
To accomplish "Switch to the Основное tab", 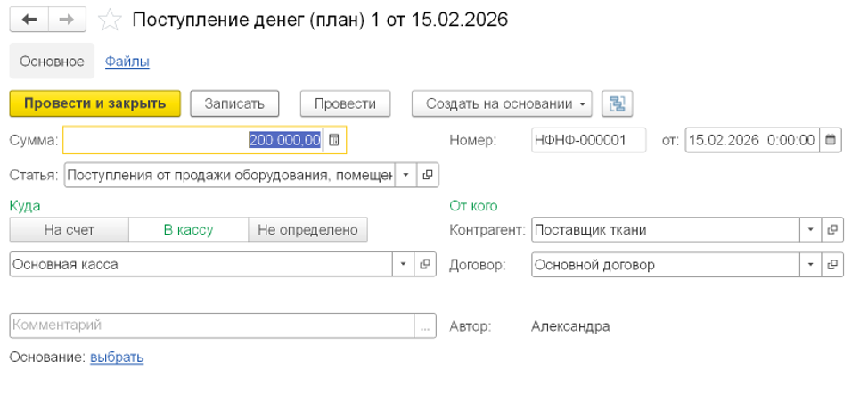I will [x=52, y=62].
